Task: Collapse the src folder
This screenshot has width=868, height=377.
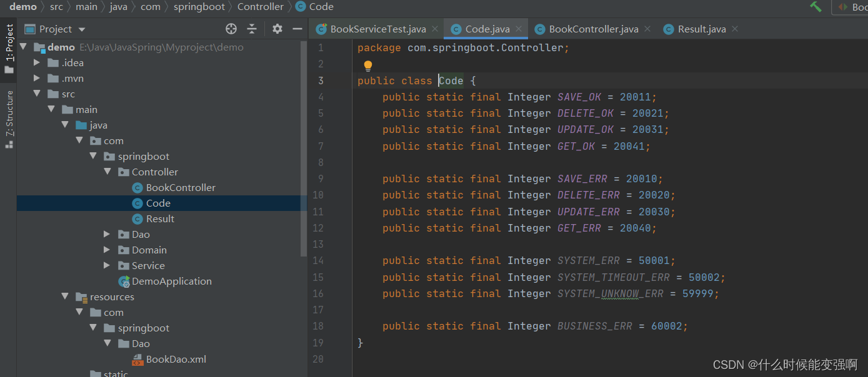Action: point(37,94)
